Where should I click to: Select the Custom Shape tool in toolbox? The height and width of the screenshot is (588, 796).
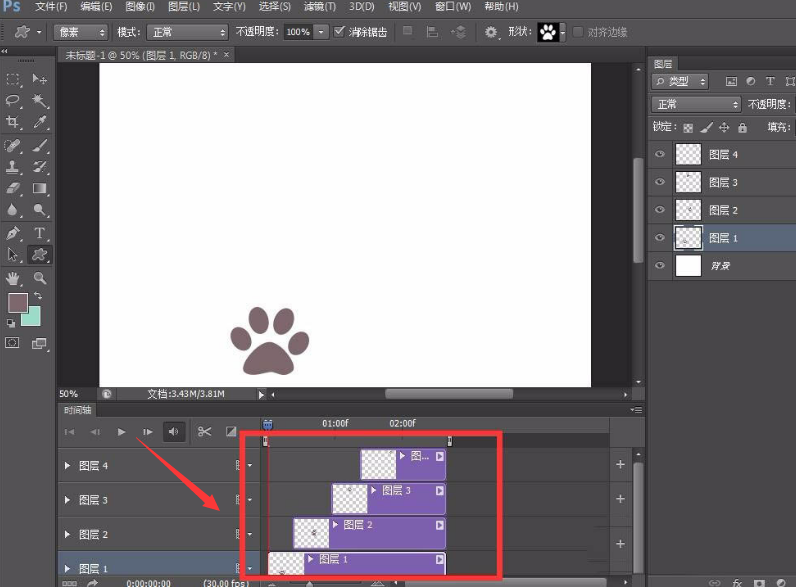(41, 255)
